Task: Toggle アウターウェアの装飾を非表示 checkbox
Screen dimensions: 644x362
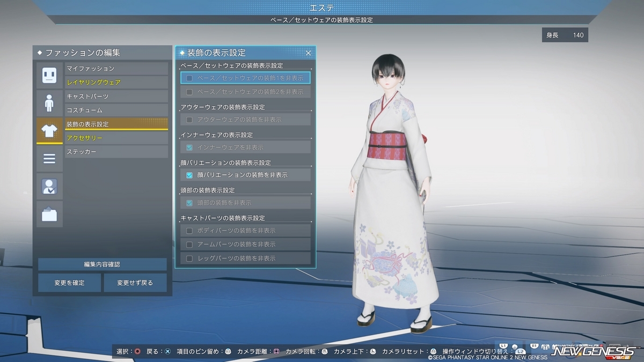Action: click(x=189, y=120)
